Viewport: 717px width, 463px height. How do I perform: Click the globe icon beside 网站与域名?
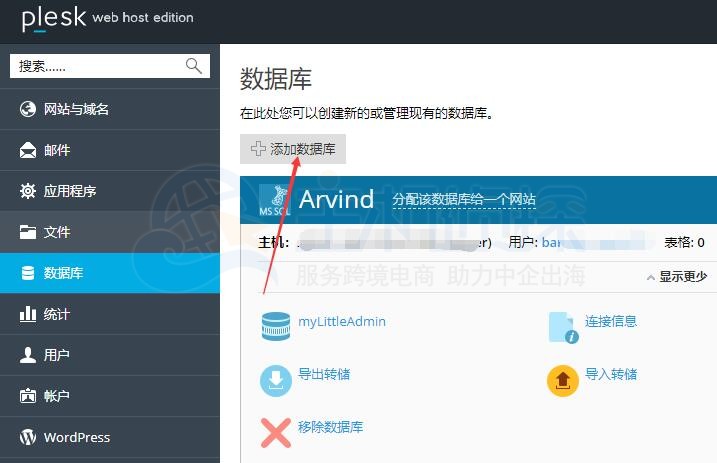point(28,109)
